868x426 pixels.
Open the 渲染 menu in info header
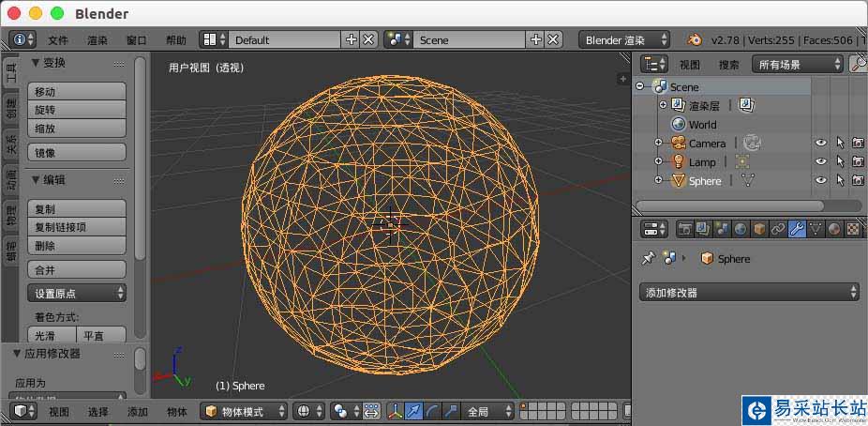[x=97, y=40]
